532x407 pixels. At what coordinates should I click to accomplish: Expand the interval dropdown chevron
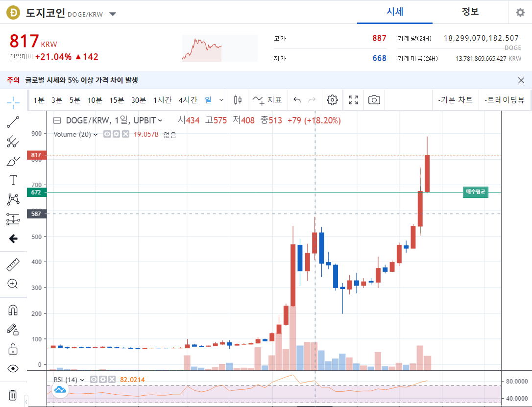221,100
